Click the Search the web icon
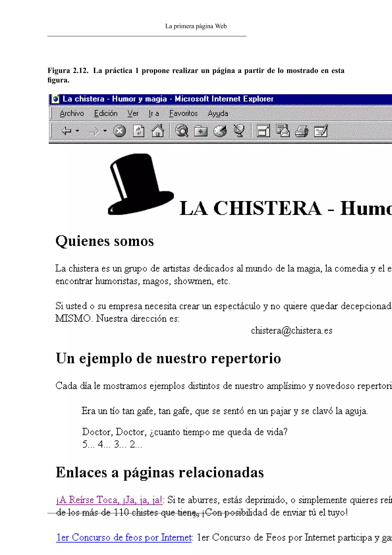 coord(181,131)
